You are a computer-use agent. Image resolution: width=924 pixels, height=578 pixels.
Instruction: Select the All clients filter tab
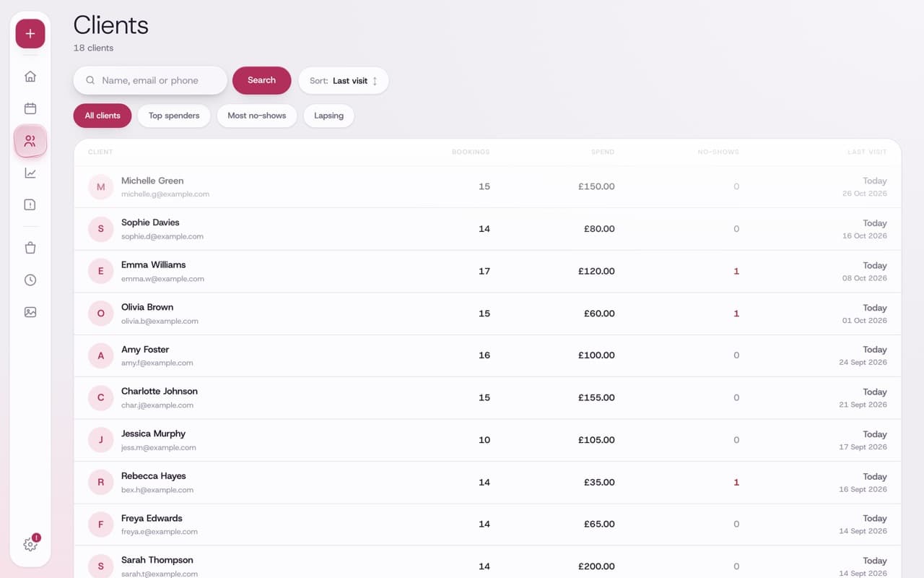point(103,116)
